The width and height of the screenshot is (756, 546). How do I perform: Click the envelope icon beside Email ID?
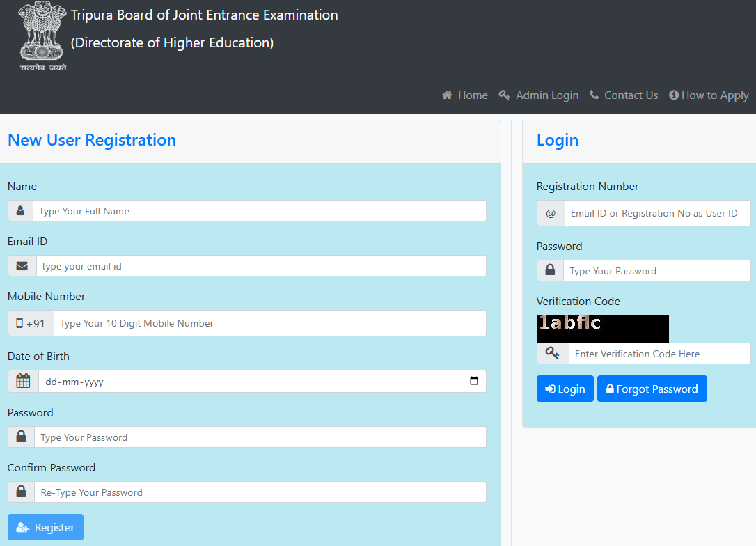click(x=22, y=266)
